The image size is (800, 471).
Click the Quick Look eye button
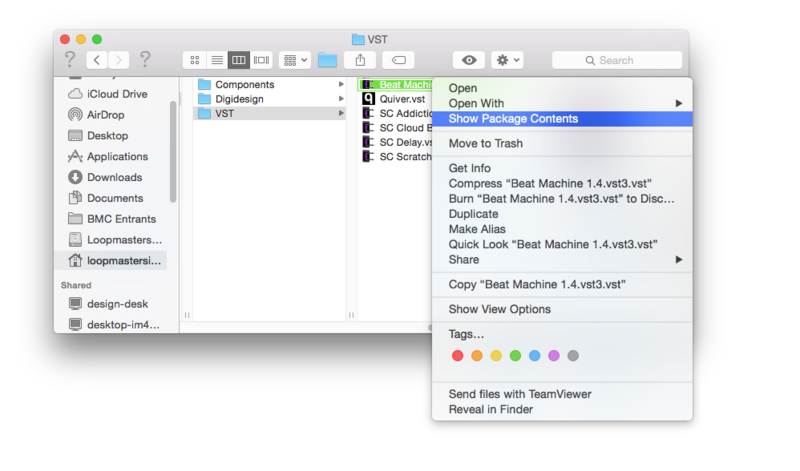tap(469, 60)
